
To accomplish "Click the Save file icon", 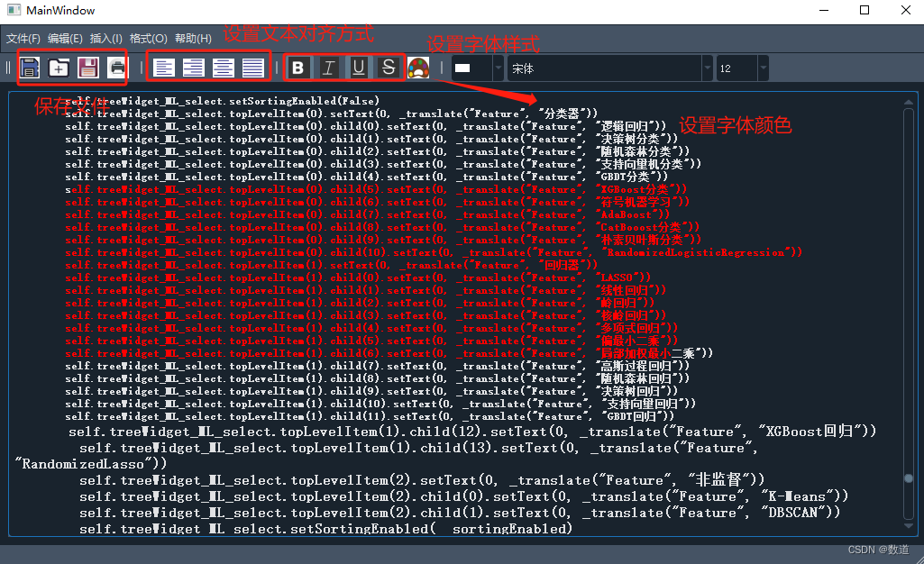I will 30,68.
